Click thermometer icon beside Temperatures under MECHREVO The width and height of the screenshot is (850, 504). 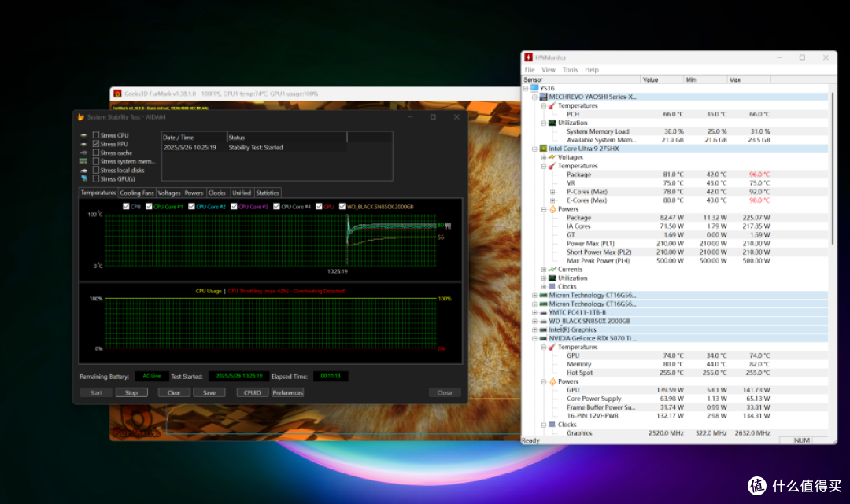tap(552, 105)
